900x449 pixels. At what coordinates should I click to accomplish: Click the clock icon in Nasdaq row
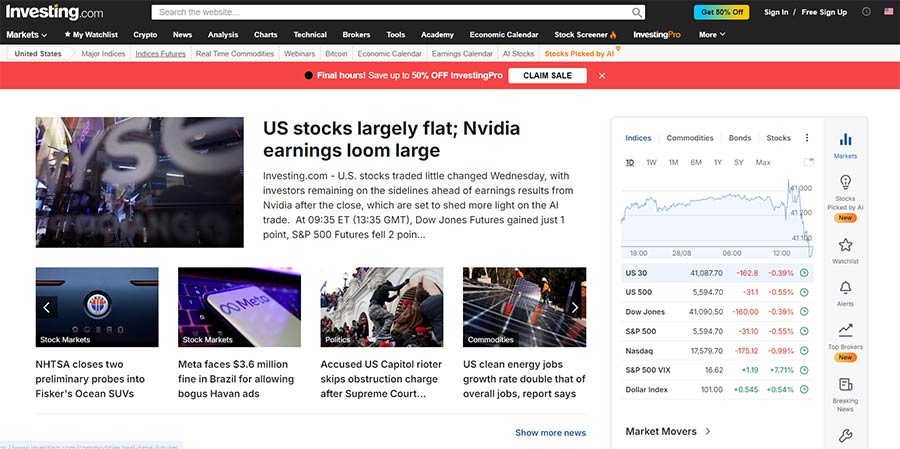pyautogui.click(x=804, y=351)
